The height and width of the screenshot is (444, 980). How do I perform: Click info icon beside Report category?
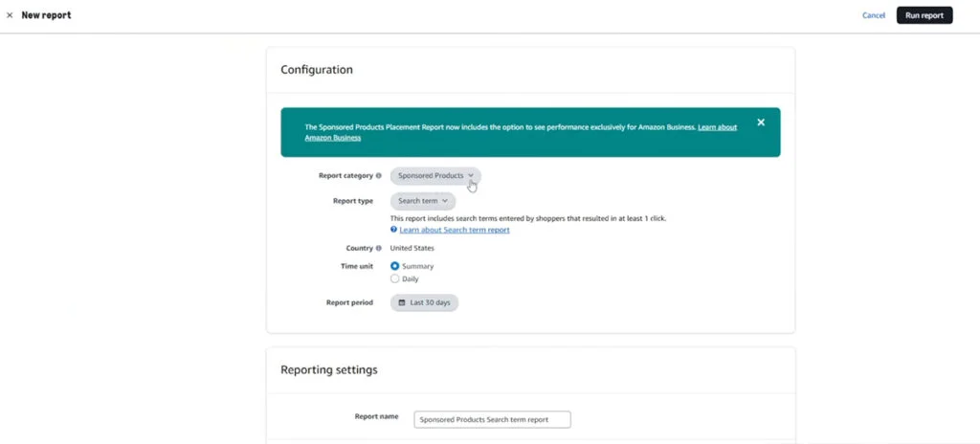click(x=379, y=176)
